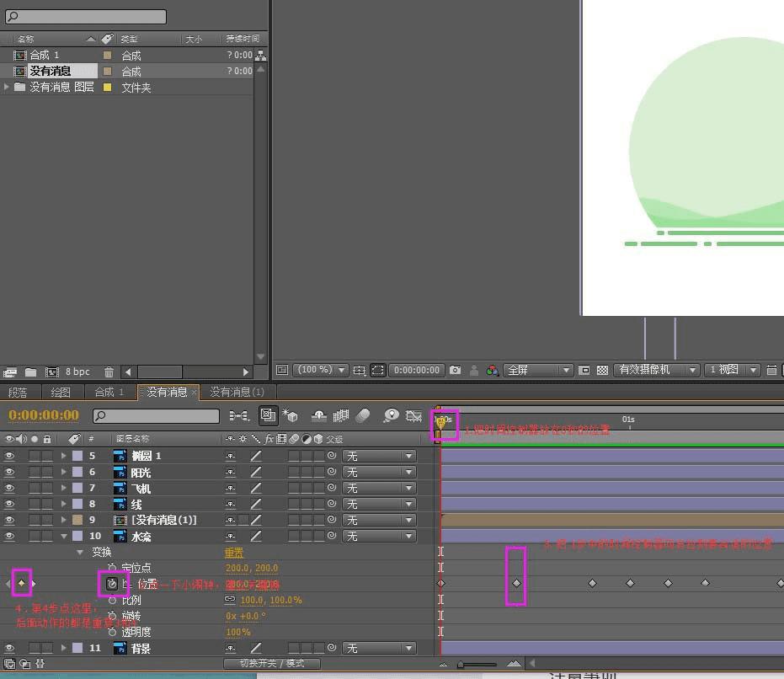
Task: Expand the 飞机 layer properties
Action: (63, 489)
